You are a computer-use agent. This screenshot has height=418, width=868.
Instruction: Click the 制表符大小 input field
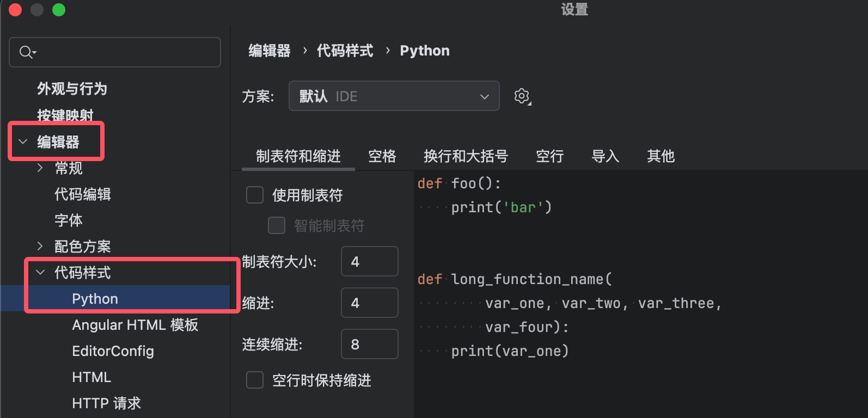(369, 262)
